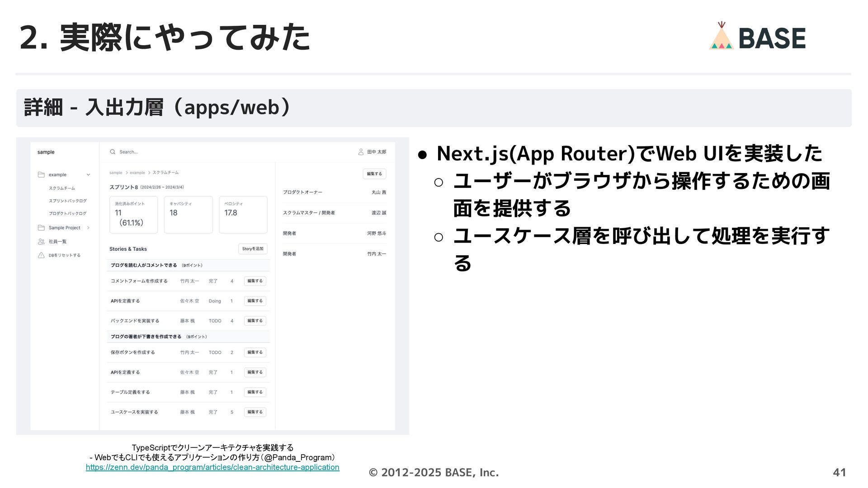The image size is (868, 488).
Task: Edit the ユースケースを実装する task
Action: [255, 412]
